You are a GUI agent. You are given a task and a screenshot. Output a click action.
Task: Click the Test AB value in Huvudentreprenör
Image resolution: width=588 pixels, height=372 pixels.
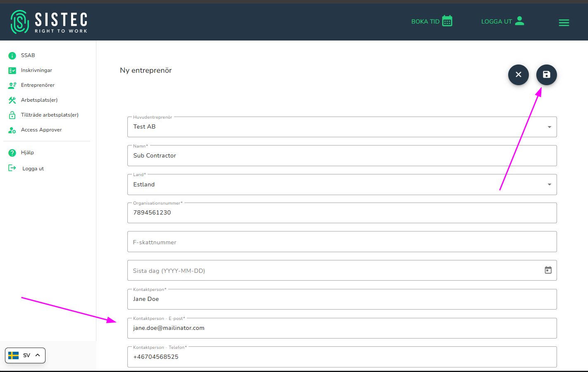(x=144, y=126)
